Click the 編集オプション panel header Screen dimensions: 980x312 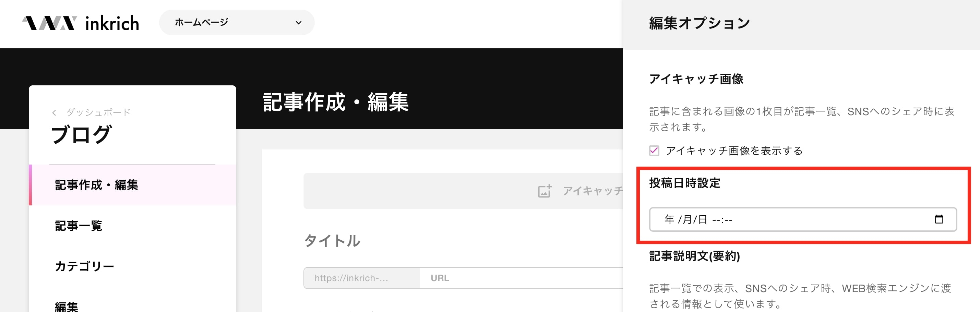tap(801, 24)
